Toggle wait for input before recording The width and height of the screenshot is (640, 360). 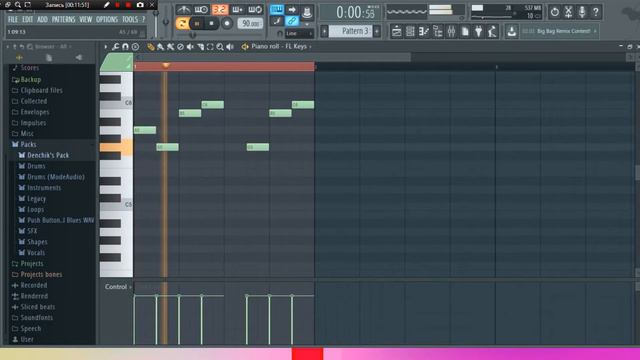201,10
